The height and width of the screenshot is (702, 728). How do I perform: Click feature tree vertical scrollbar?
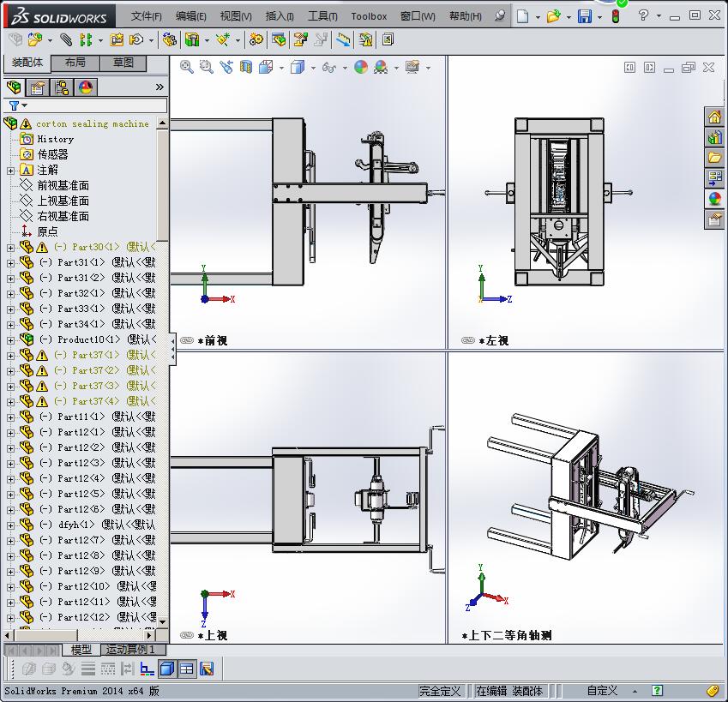tap(163, 186)
